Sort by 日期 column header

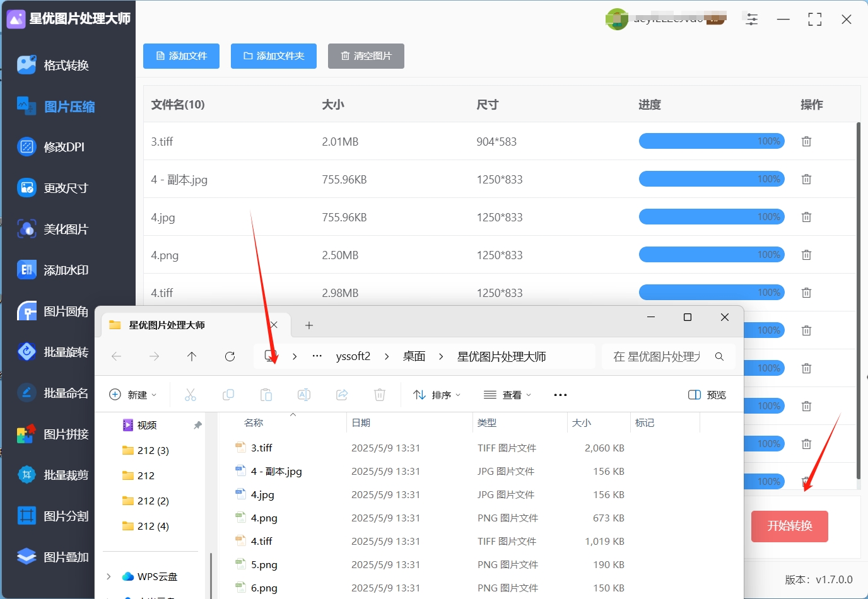(361, 423)
